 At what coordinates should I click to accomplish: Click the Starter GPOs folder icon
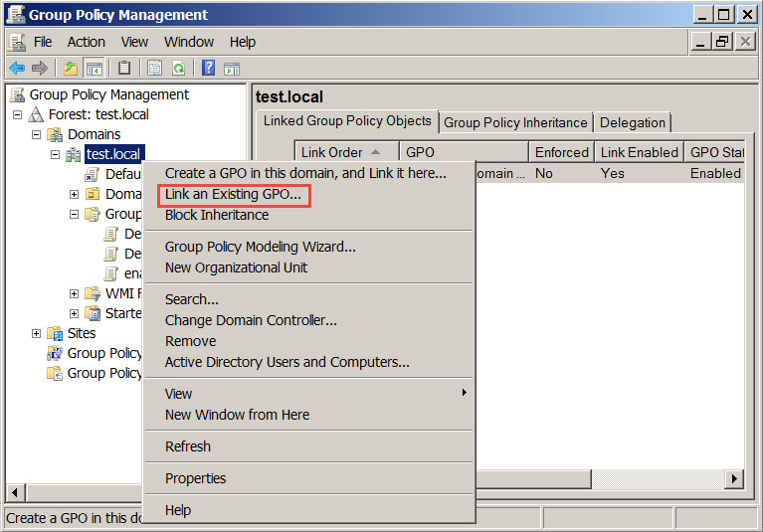[93, 313]
